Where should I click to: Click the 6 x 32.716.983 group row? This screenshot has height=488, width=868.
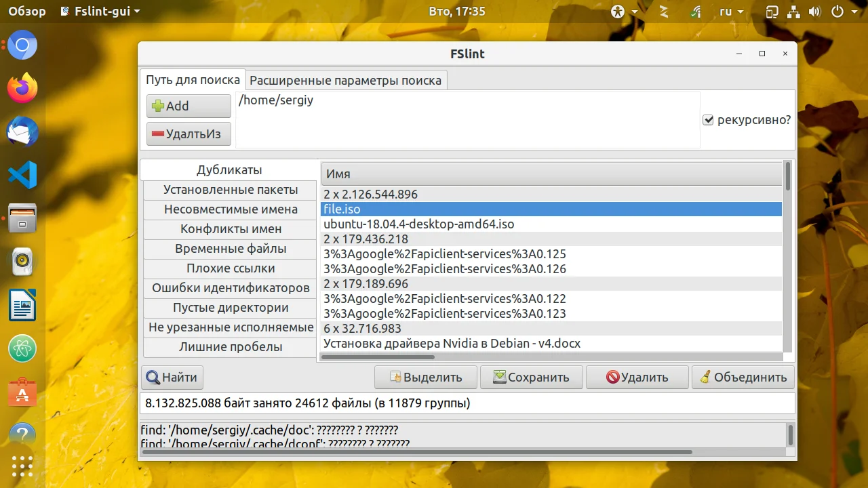point(551,329)
